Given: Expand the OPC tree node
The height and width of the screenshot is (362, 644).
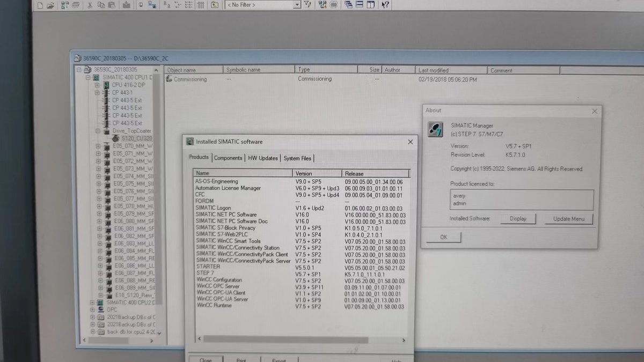Looking at the screenshot, I should click(92, 309).
